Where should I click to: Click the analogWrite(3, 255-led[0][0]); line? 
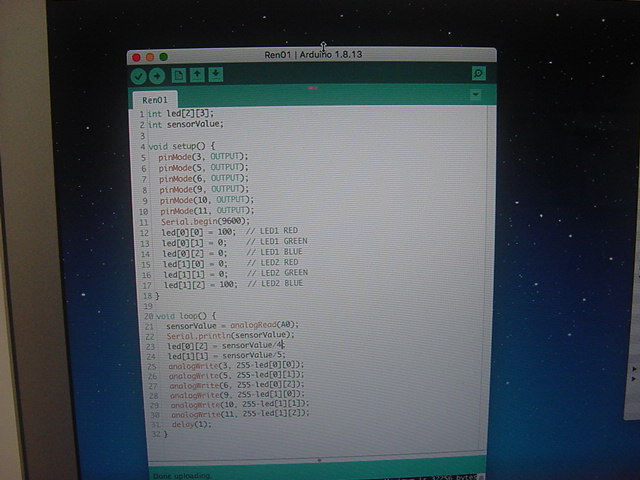[x=236, y=365]
